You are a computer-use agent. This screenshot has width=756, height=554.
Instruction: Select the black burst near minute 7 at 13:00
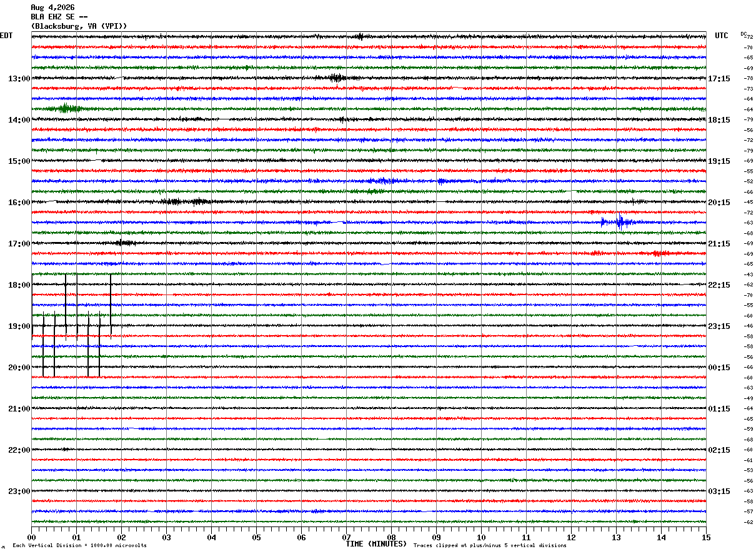(336, 78)
